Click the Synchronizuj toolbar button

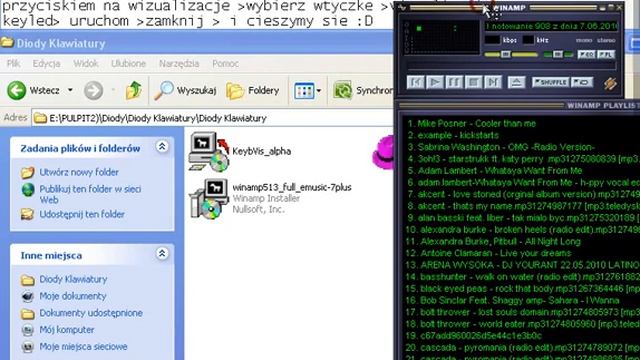click(362, 90)
